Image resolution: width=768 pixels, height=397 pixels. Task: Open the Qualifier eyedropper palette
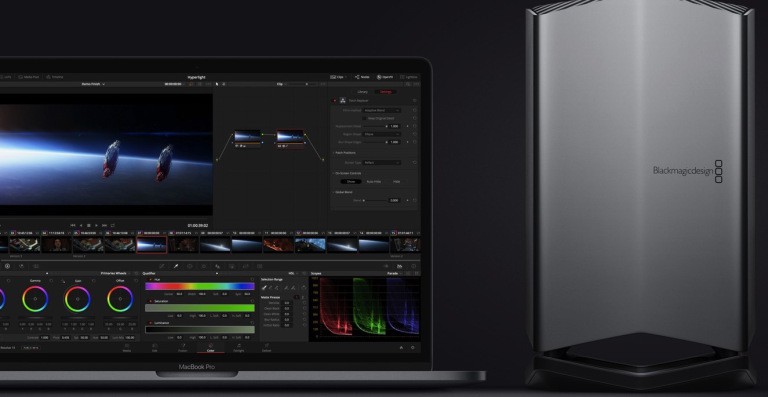(x=176, y=266)
